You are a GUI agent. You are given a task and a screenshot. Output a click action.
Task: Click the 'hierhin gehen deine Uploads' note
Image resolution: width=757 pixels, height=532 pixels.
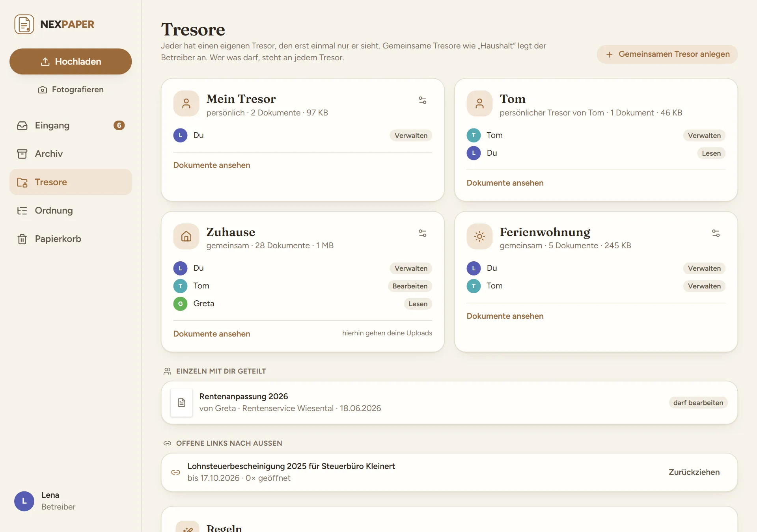point(387,333)
